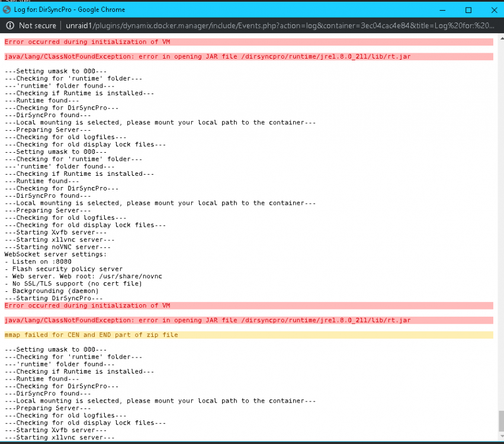Click the Not secure label
Screen dimensions: 504x444
coord(37,25)
